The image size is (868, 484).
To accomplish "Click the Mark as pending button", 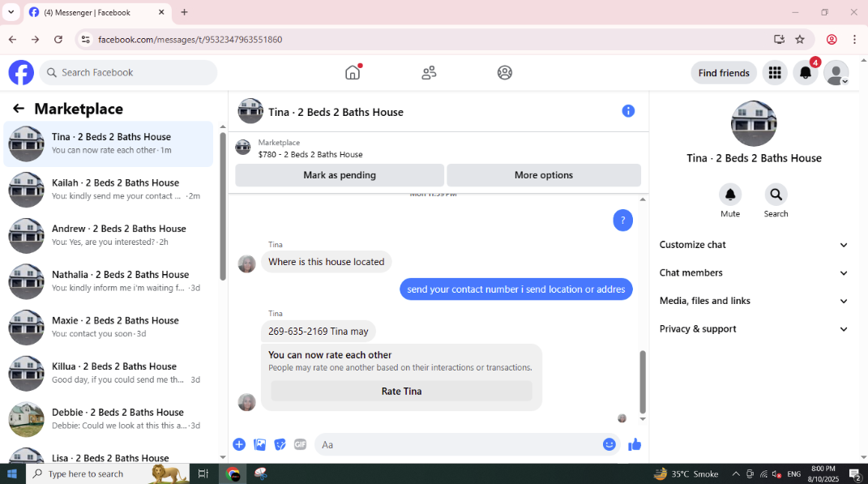I will pyautogui.click(x=340, y=175).
